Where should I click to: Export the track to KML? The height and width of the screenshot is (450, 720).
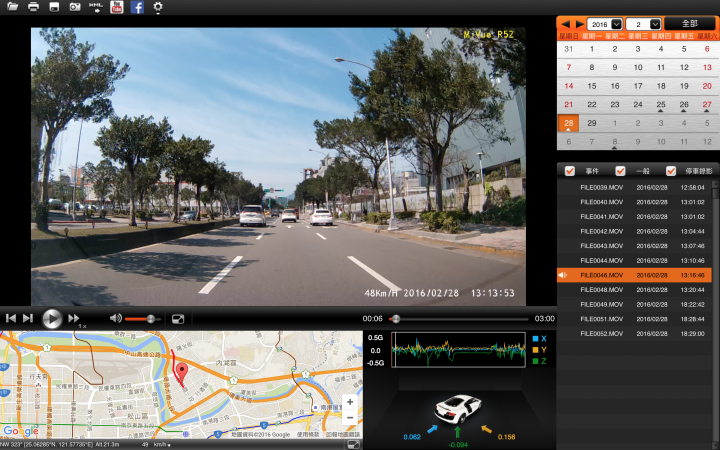point(96,7)
